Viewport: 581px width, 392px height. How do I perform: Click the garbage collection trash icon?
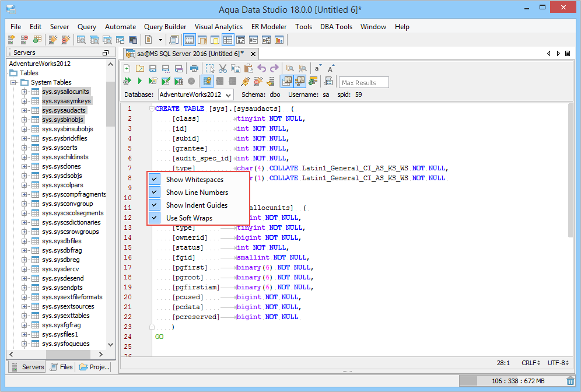point(570,381)
